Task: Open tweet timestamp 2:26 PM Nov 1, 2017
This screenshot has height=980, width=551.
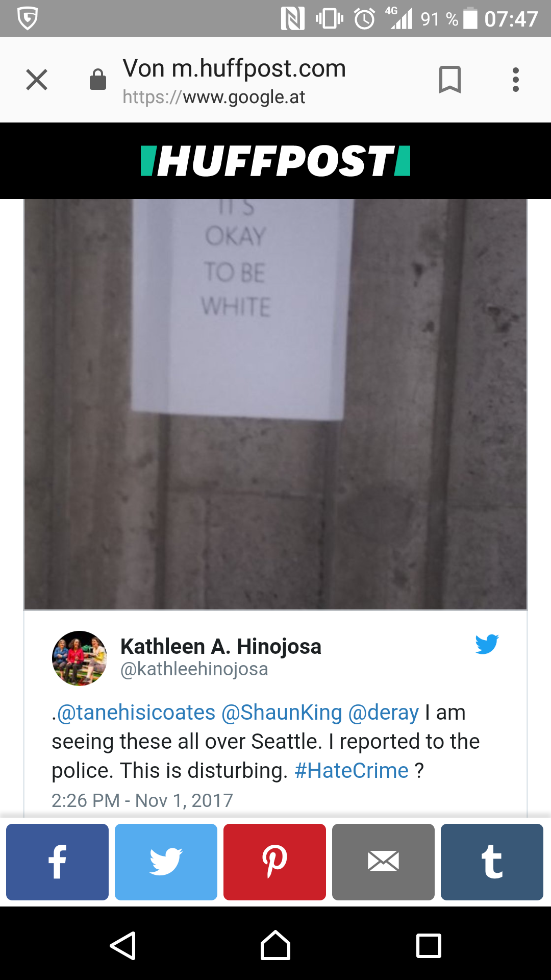Action: [142, 800]
